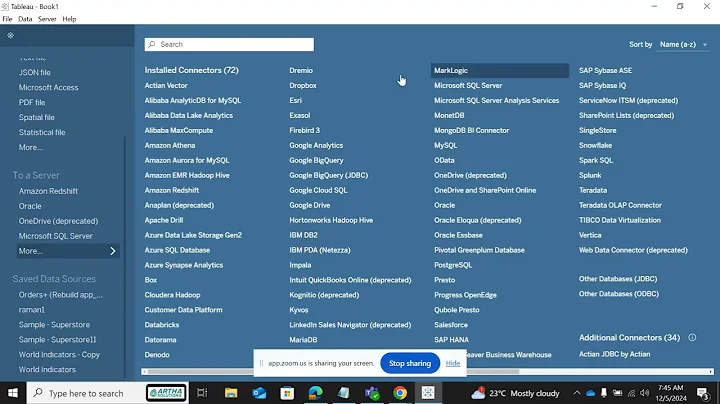Screen dimensions: 720x404
Task: Select Other Databases (JDBC) connector
Action: click(x=618, y=279)
